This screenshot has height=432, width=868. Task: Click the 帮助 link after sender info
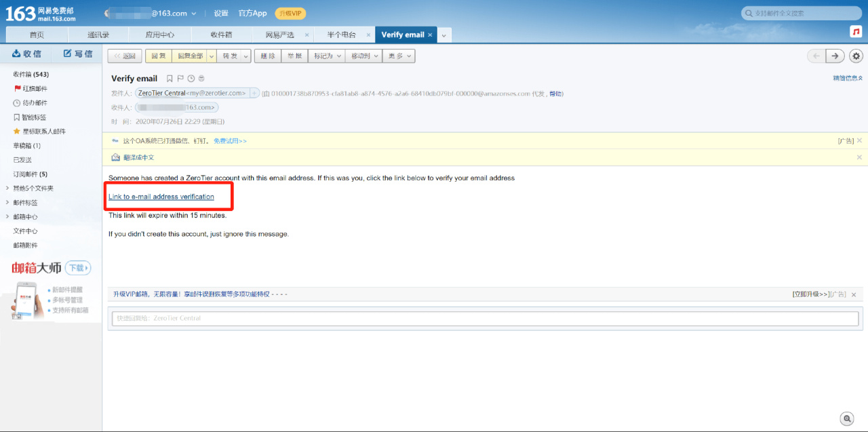pyautogui.click(x=555, y=94)
